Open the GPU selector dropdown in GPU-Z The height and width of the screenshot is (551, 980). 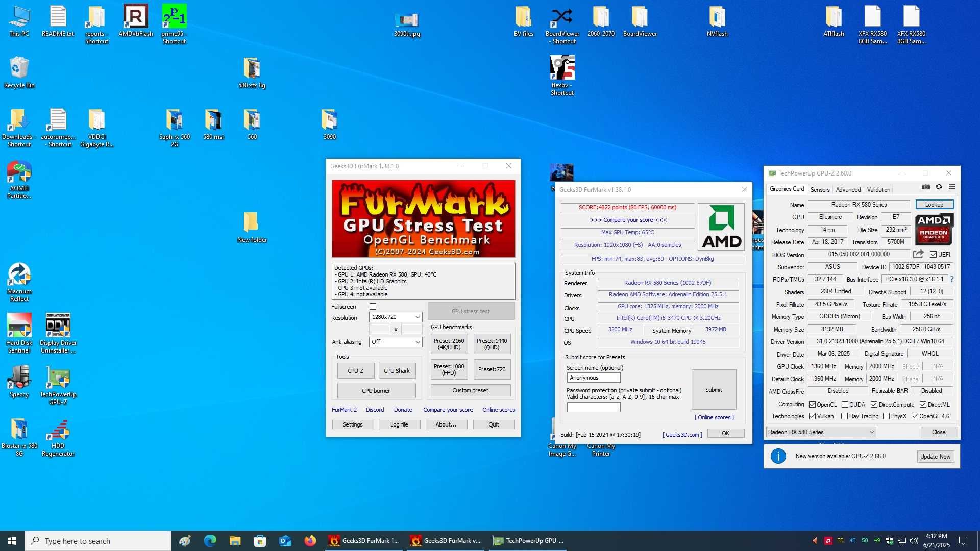[821, 432]
